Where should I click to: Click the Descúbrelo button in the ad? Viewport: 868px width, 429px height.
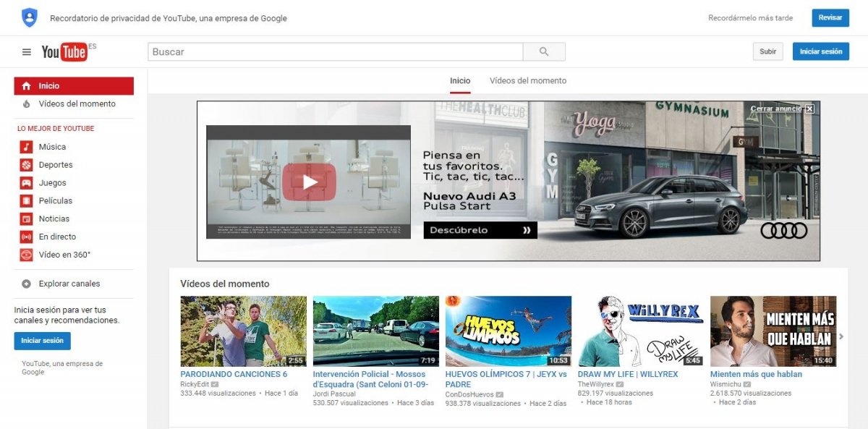[480, 230]
